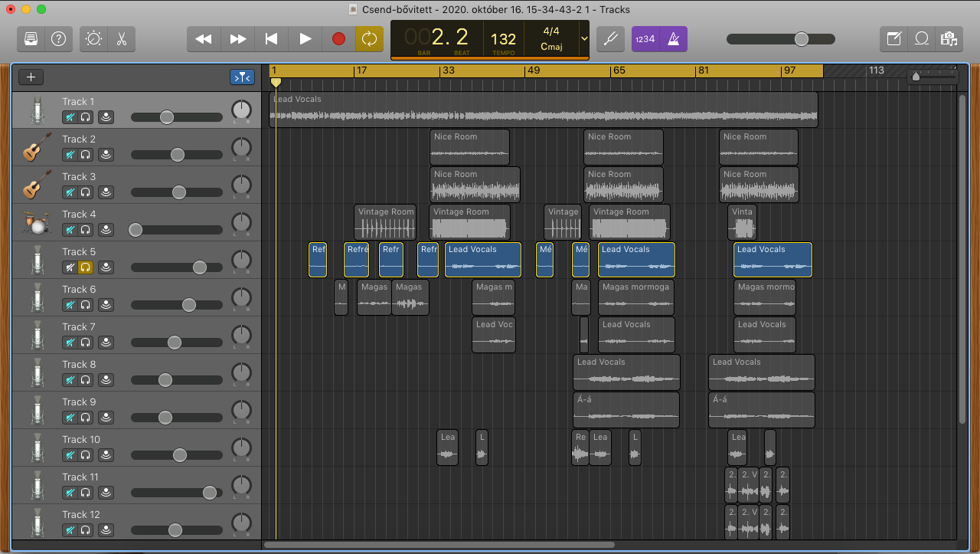Screen dimensions: 980x554
Task: Open the 4/4 time signature pop-up
Action: pyautogui.click(x=551, y=31)
